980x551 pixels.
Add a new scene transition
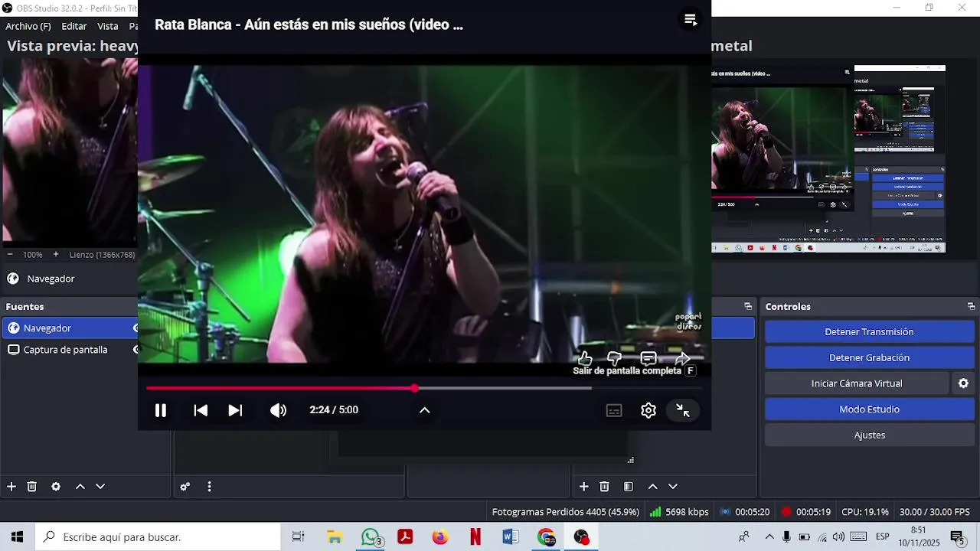coord(583,487)
